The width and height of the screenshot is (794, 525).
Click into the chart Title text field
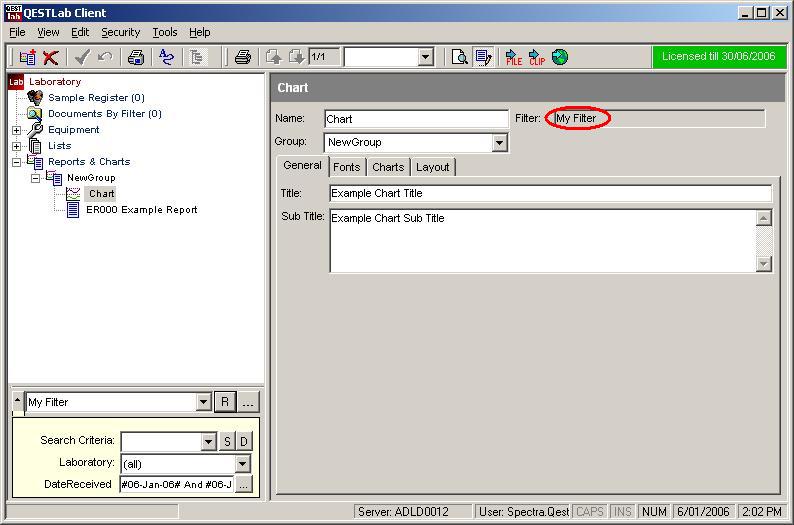550,194
